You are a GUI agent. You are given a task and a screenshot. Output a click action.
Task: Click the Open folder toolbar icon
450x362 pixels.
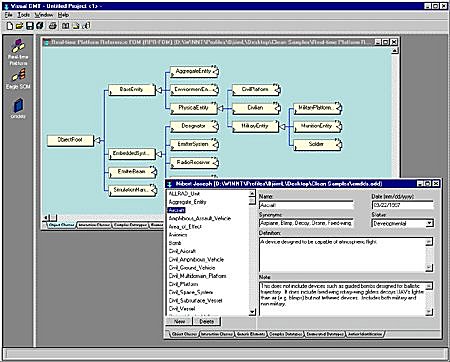pyautogui.click(x=19, y=26)
